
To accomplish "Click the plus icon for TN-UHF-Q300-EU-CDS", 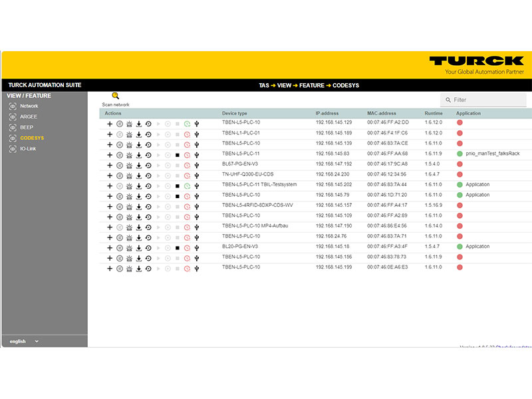I will point(110,176).
